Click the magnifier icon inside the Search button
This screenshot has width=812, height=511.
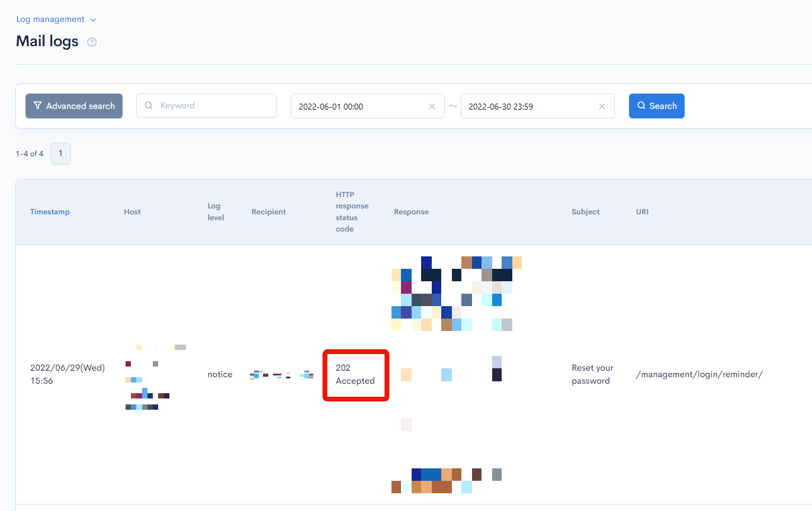[641, 105]
